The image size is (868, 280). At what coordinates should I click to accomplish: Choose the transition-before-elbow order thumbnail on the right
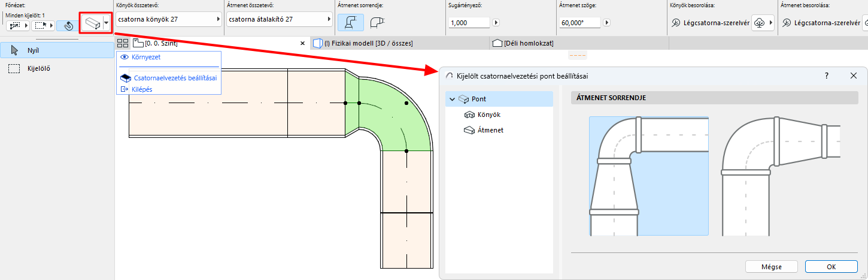pos(781,176)
